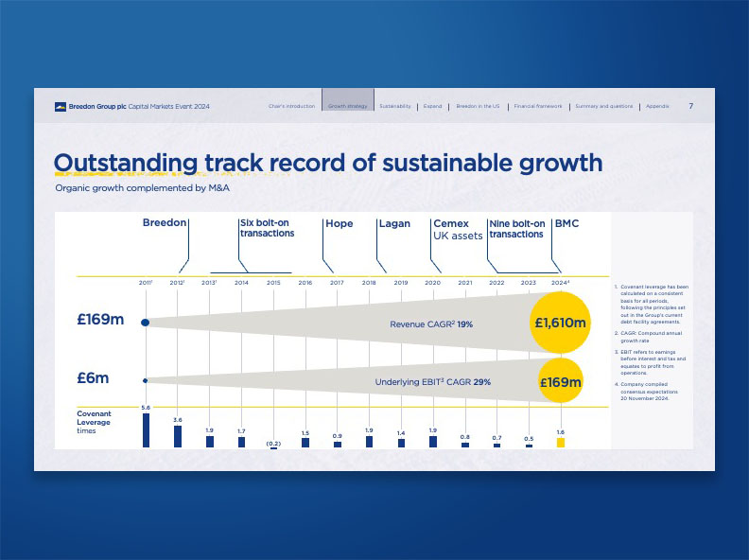Image resolution: width=749 pixels, height=560 pixels.
Task: Open the Appendix tab
Action: pyautogui.click(x=657, y=106)
